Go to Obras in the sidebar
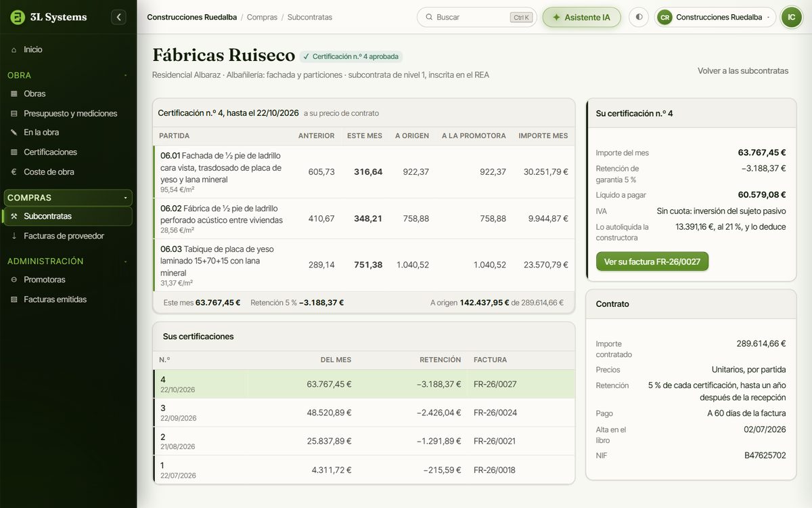The width and height of the screenshot is (812, 508). coord(68,93)
